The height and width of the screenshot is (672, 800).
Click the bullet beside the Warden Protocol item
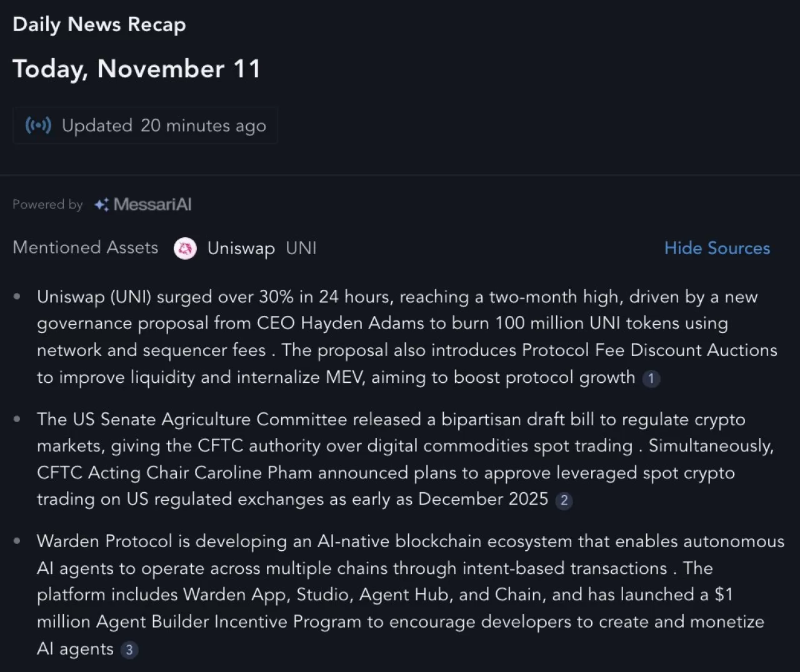[17, 541]
